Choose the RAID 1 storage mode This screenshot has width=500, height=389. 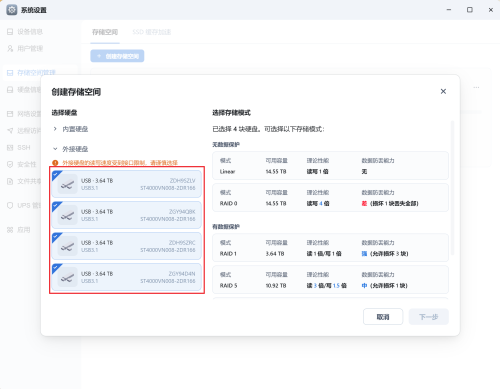[330, 248]
